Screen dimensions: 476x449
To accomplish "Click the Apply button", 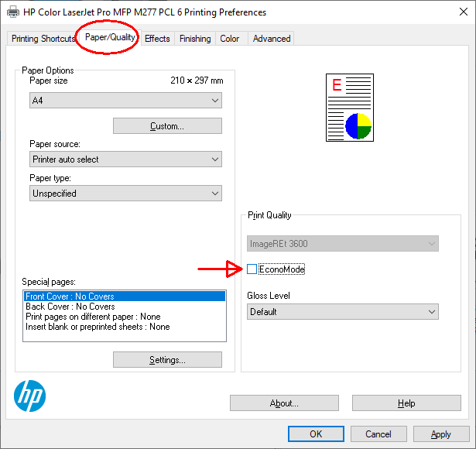I will click(x=441, y=434).
